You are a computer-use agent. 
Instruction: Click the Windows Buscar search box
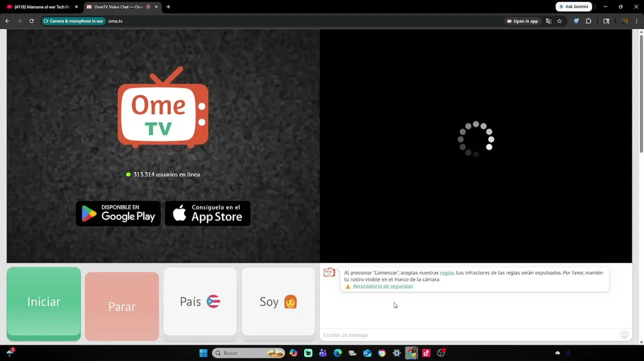click(x=248, y=353)
